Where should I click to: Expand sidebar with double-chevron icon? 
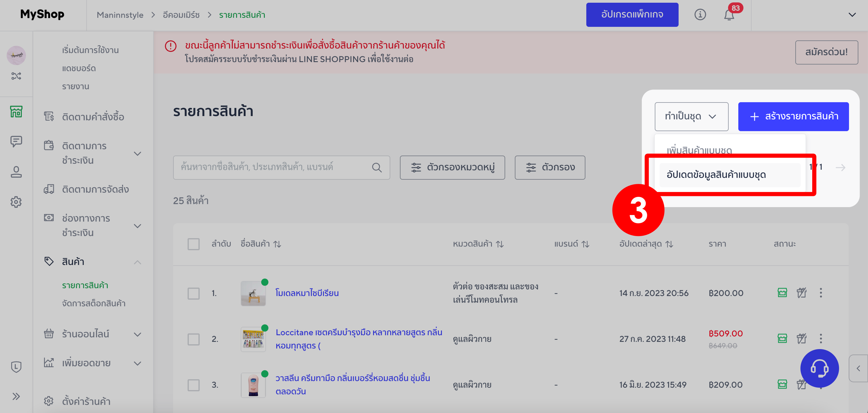pyautogui.click(x=16, y=396)
